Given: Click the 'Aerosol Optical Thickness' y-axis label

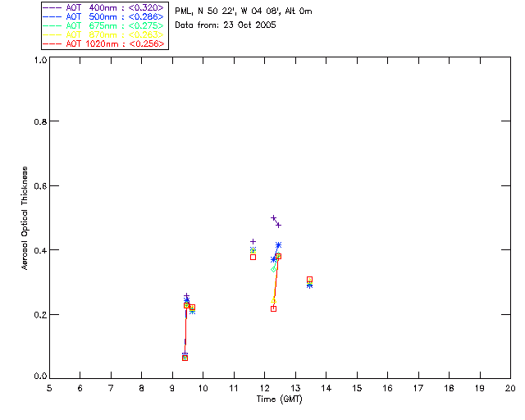Looking at the screenshot, I should click(25, 218).
